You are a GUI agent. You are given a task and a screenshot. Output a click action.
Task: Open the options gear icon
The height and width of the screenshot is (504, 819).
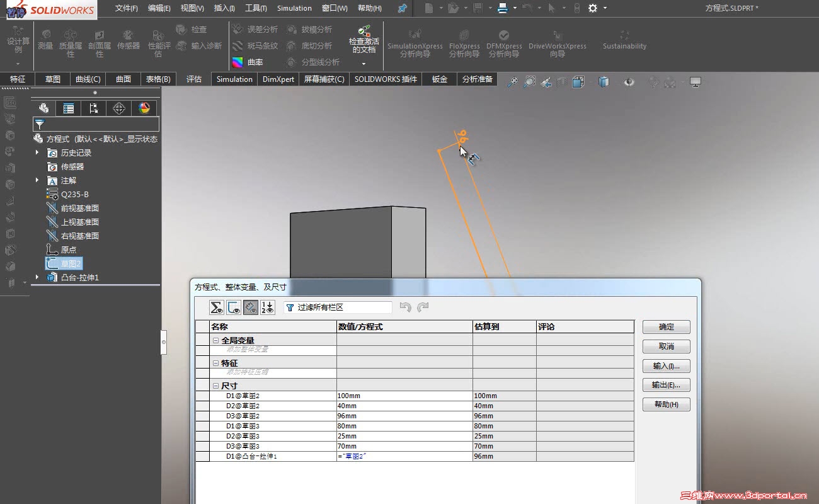coord(592,8)
